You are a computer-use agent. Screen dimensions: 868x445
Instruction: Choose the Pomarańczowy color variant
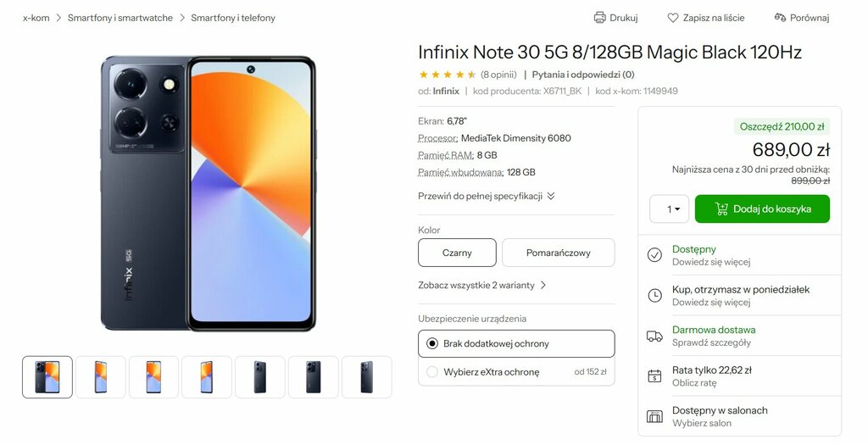[558, 253]
